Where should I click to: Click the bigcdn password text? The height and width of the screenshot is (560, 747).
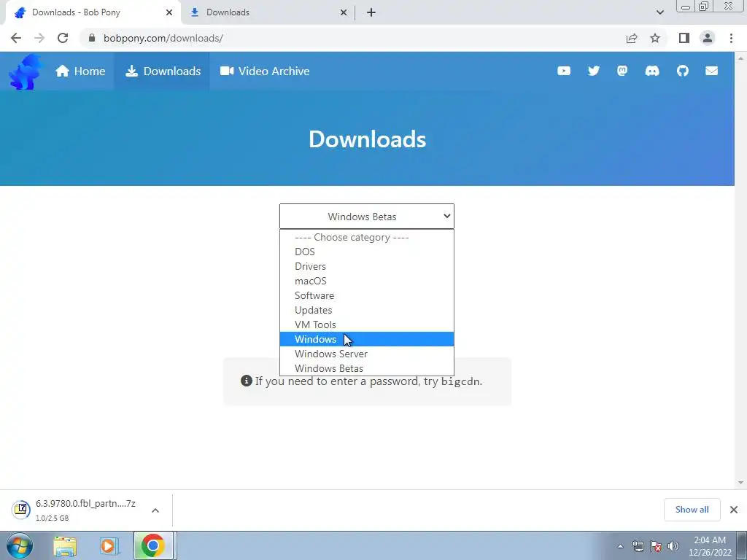460,381
